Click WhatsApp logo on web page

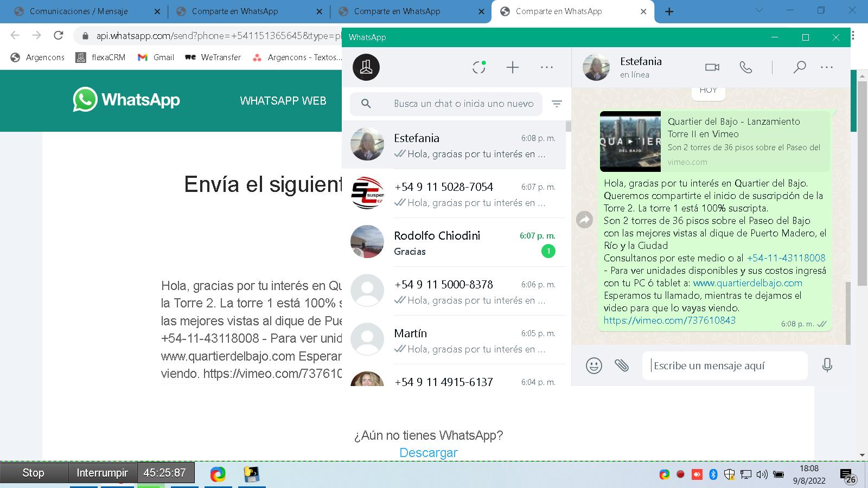tap(126, 100)
